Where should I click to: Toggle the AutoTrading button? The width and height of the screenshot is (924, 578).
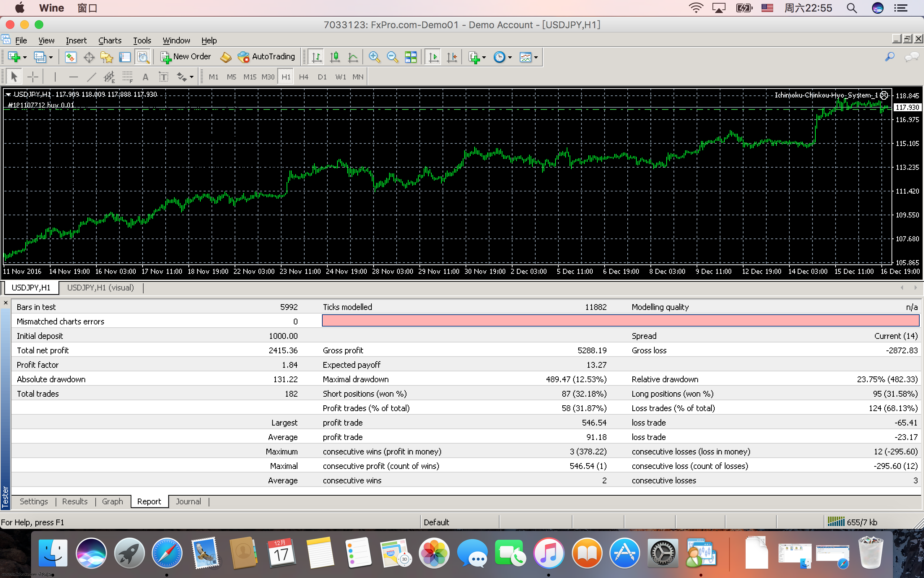coord(266,57)
